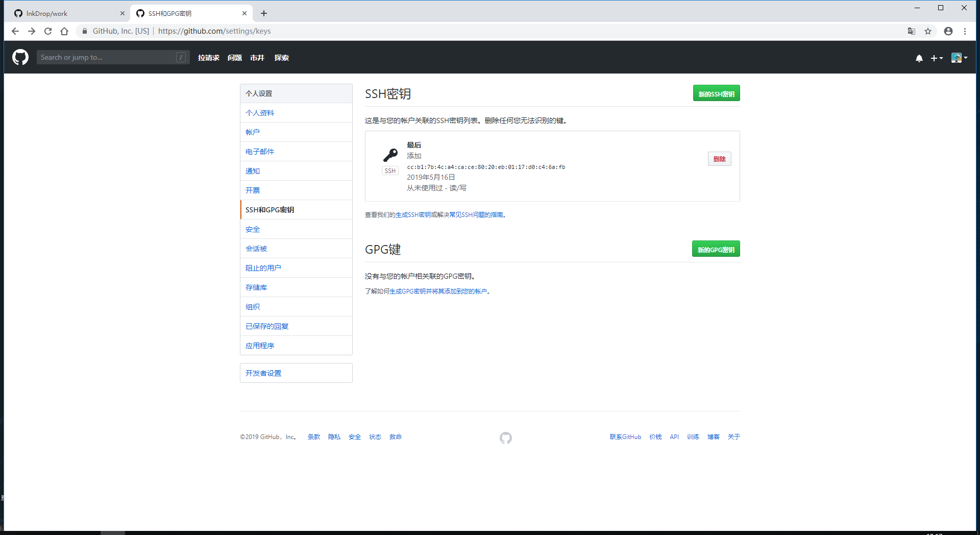Screen dimensions: 980x535
Task: Open 会话被 settings
Action: tap(296, 249)
